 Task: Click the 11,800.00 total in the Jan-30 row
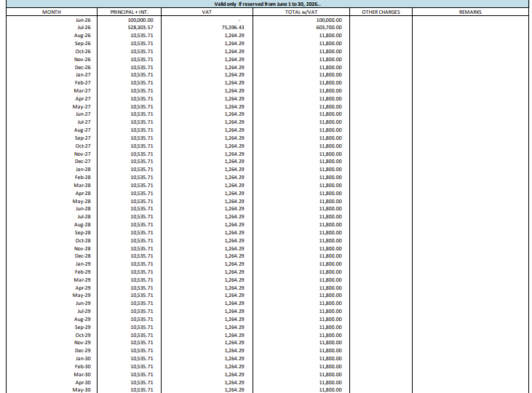tap(330, 359)
